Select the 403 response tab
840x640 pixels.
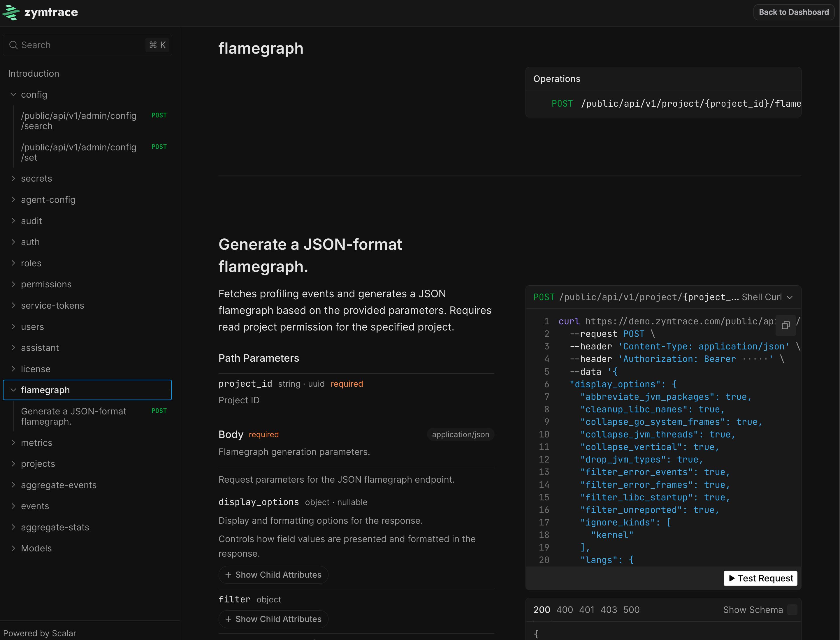point(609,609)
